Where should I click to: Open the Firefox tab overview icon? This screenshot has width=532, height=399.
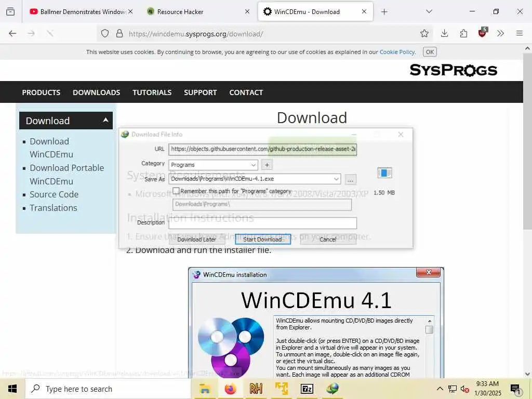pos(10,11)
